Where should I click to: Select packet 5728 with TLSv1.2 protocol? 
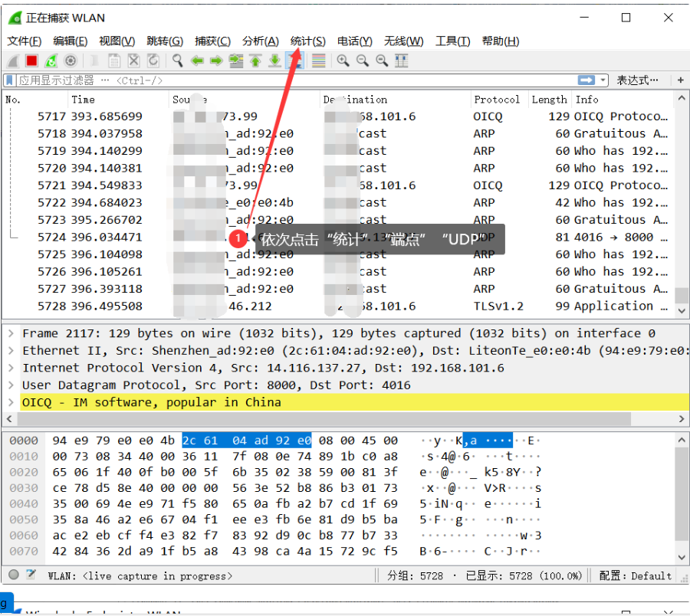coord(338,306)
